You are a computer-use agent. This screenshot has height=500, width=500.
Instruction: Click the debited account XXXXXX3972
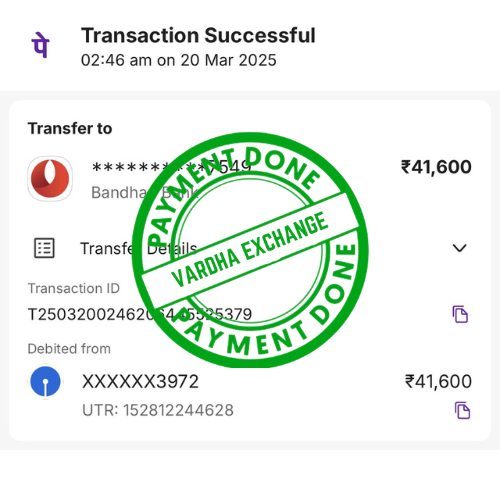click(140, 382)
